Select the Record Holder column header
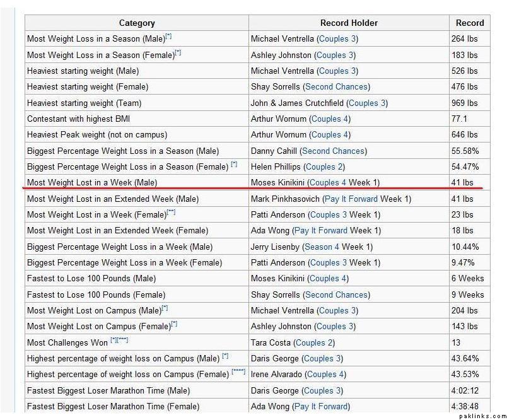The image size is (507, 420). pos(349,23)
